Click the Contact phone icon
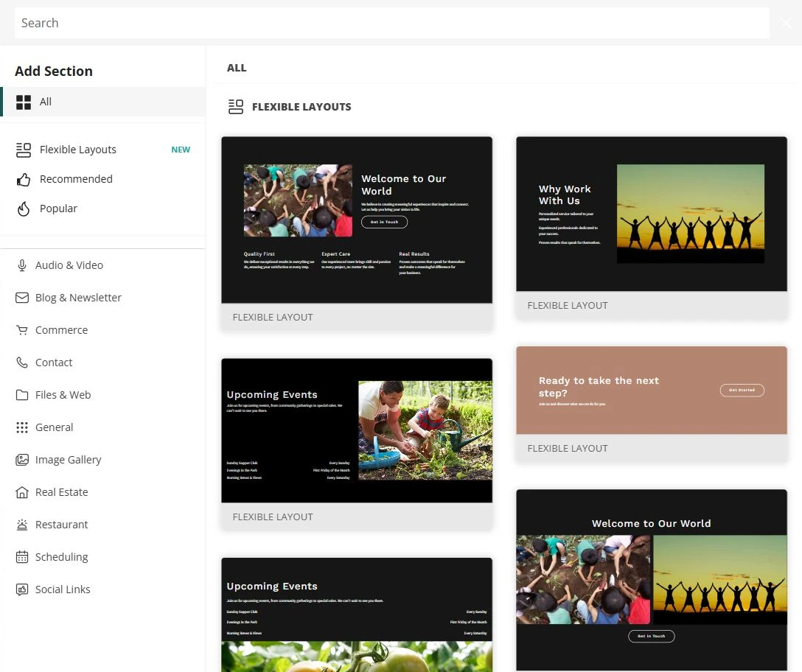 [x=22, y=363]
